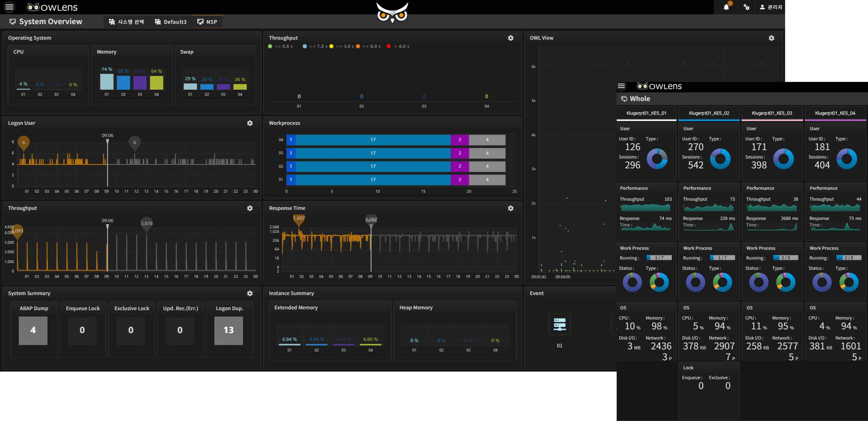
Task: Open the 관리자 user menu
Action: point(771,7)
